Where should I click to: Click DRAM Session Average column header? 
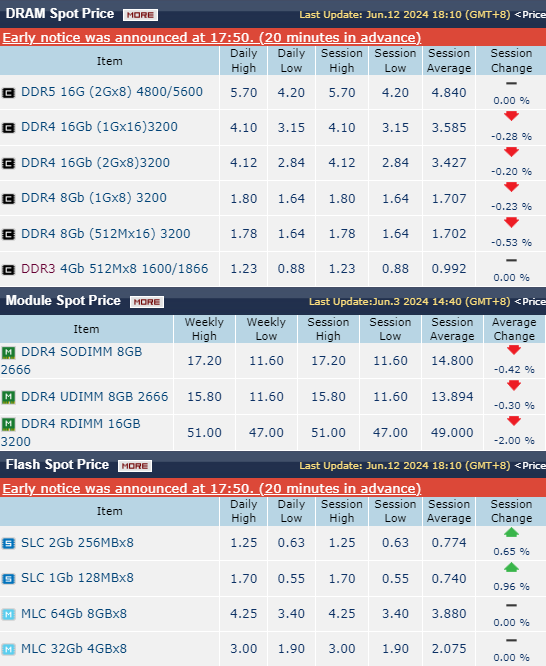(x=449, y=61)
